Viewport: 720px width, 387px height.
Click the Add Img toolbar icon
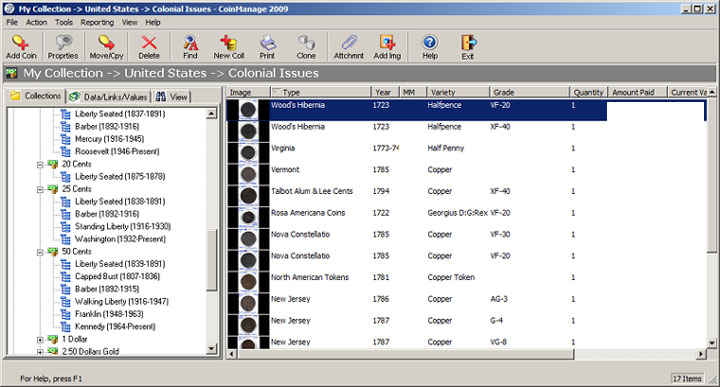(x=387, y=47)
